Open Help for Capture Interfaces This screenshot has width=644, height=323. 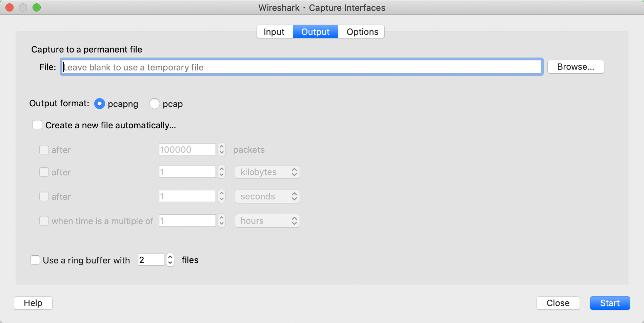point(33,303)
